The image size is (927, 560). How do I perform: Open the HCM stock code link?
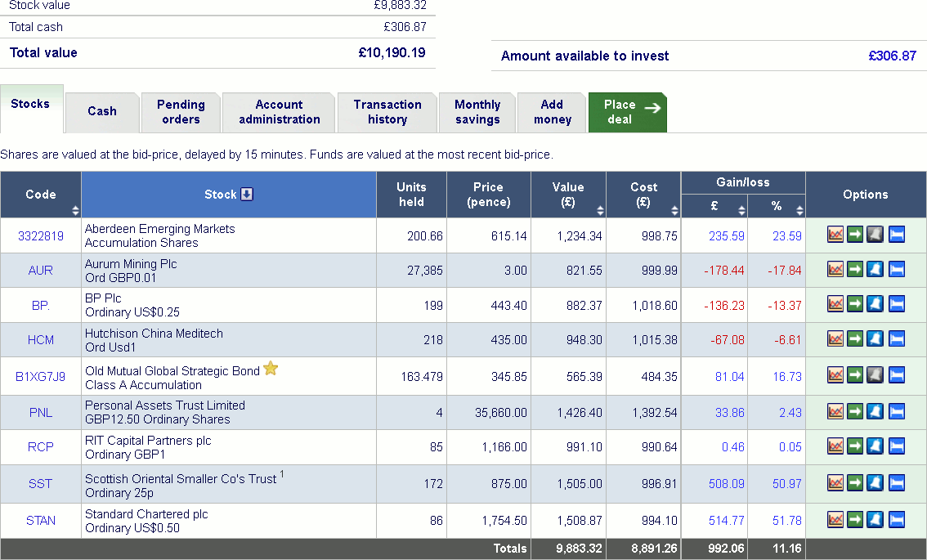pyautogui.click(x=41, y=340)
